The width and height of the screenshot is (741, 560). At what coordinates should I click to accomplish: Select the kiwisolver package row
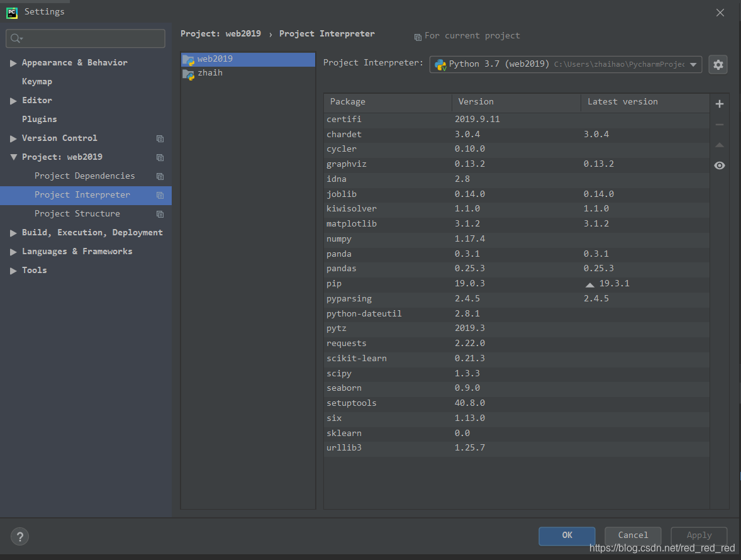(516, 210)
